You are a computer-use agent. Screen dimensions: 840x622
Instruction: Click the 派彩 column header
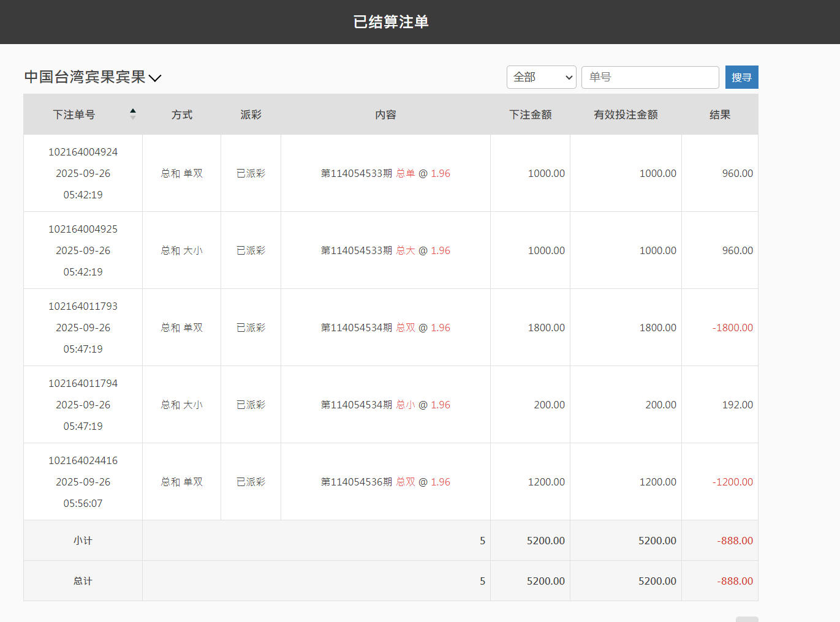pyautogui.click(x=251, y=114)
